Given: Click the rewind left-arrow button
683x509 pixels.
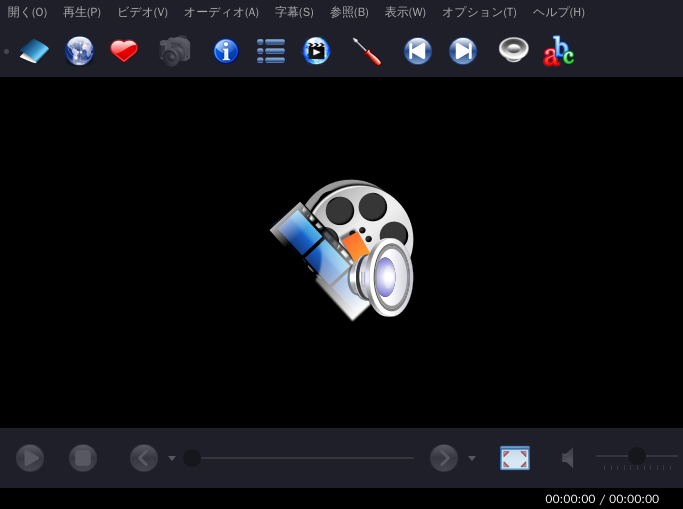Looking at the screenshot, I should (x=144, y=458).
